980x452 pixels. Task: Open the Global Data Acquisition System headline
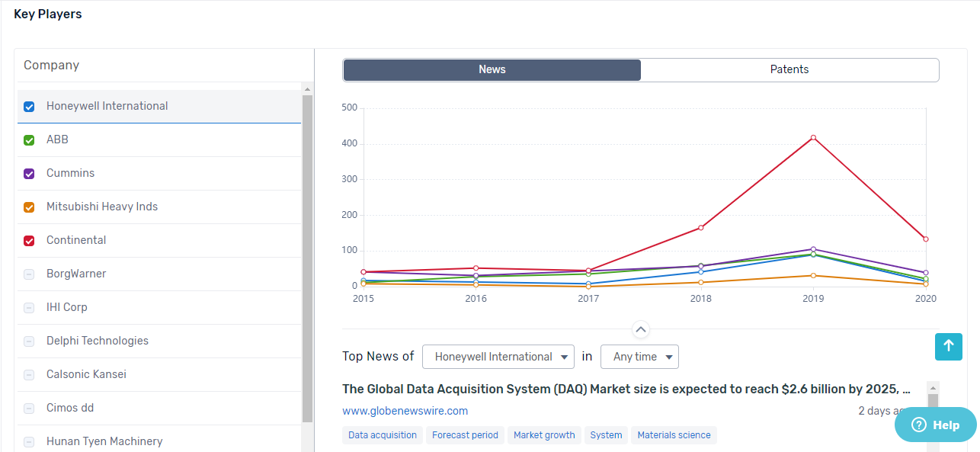pos(626,389)
